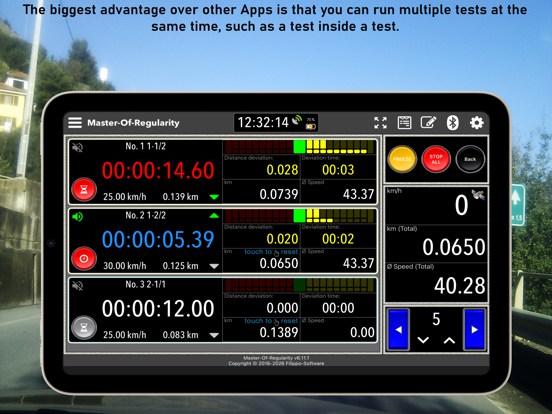Image resolution: width=552 pixels, height=414 pixels.
Task: Select the blue timer 00:00:05.39
Action: (x=158, y=239)
